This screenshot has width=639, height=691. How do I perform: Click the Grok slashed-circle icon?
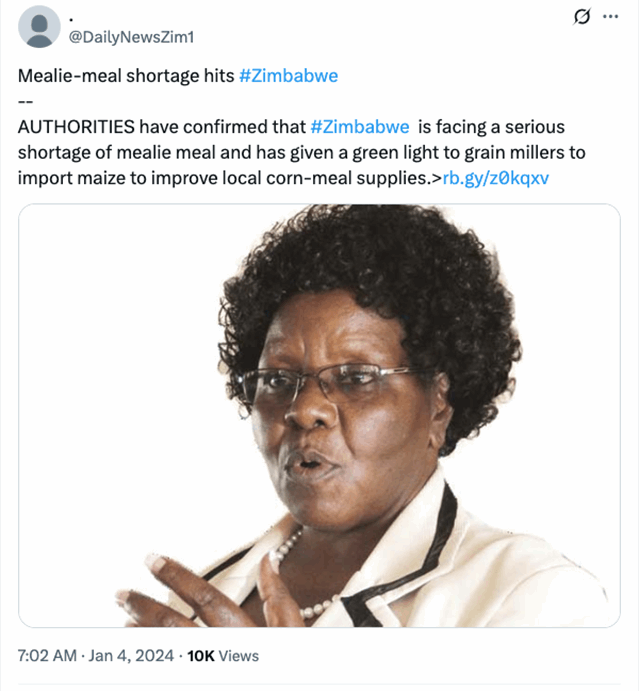click(x=579, y=17)
